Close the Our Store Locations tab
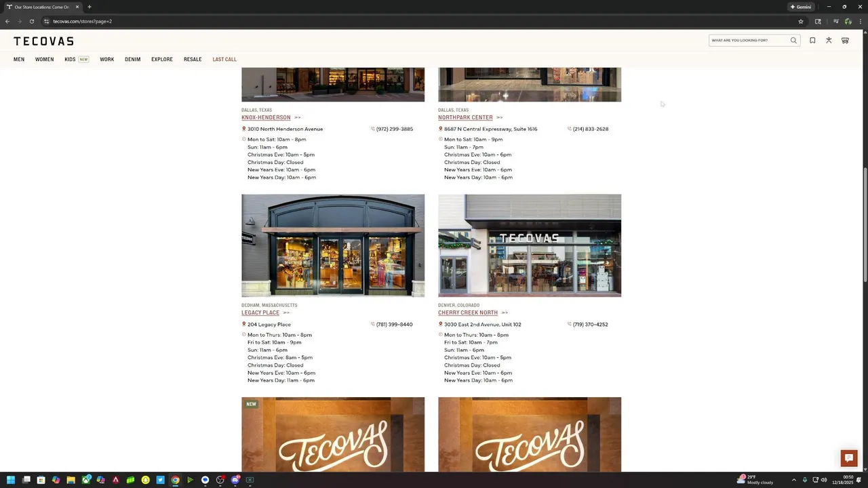This screenshot has width=868, height=488. pos(77,7)
